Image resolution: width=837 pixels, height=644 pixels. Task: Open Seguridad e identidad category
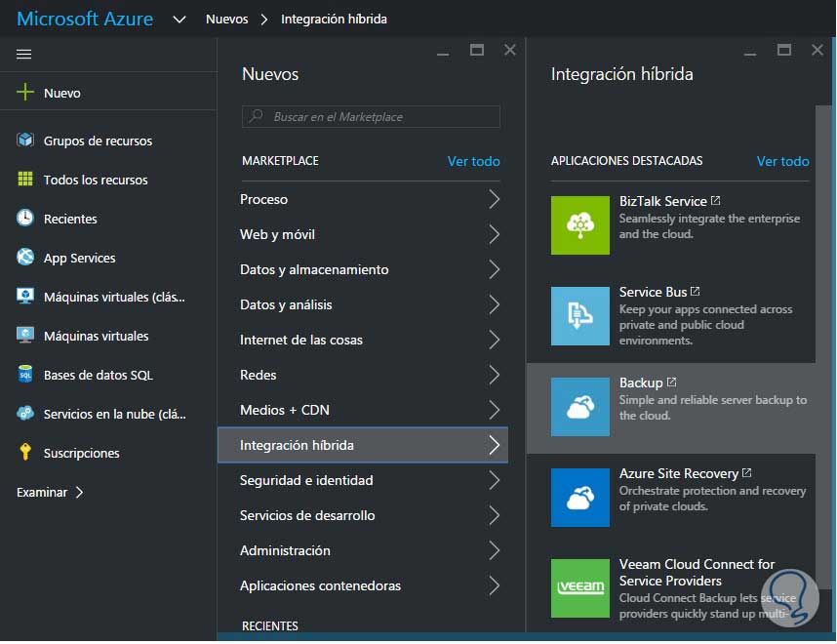coord(306,480)
